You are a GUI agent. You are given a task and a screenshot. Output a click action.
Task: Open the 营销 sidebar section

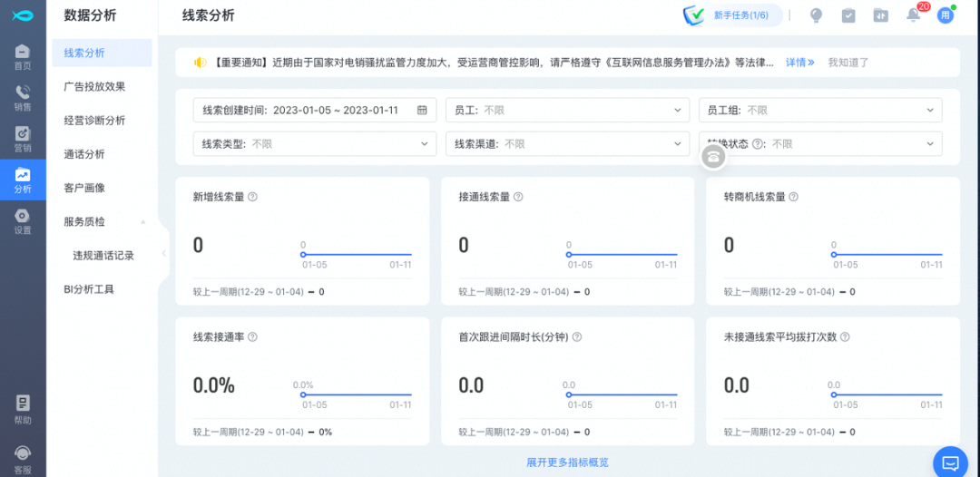click(x=23, y=140)
